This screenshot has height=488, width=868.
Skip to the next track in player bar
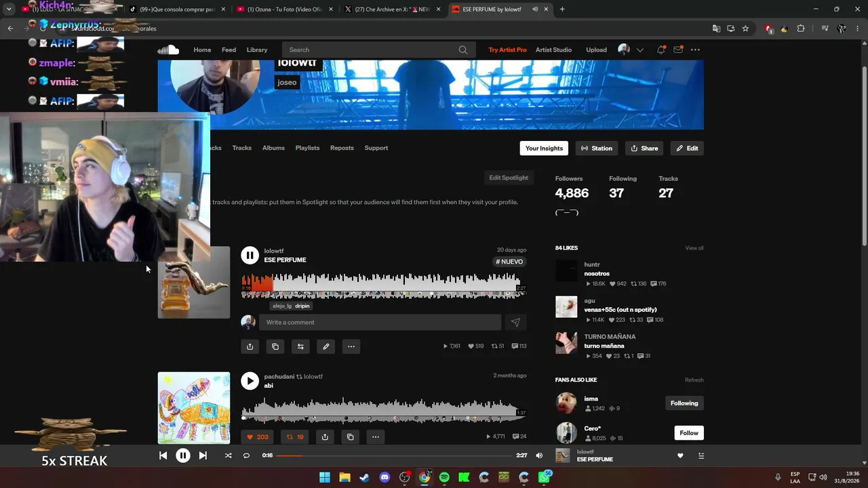tap(203, 455)
